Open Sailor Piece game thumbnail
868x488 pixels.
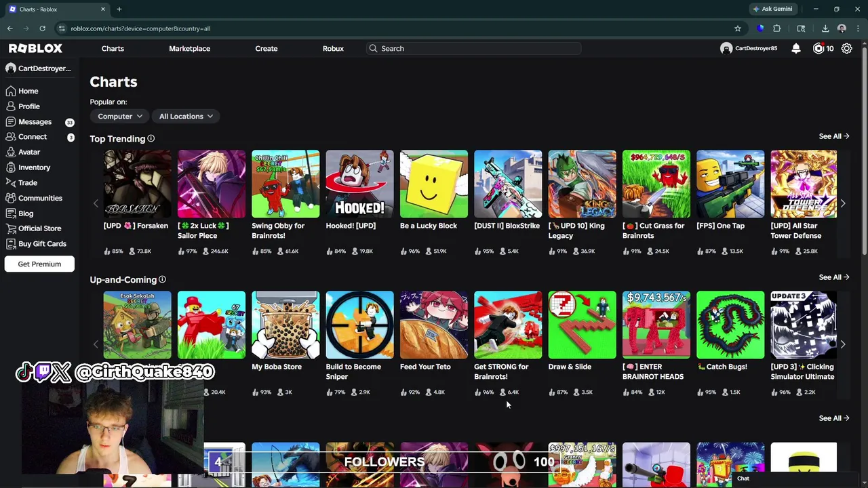point(211,184)
